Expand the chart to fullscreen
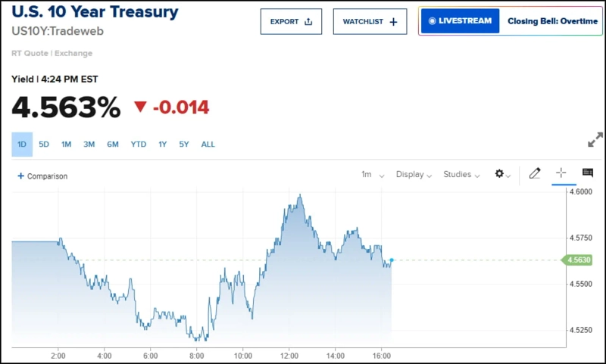606x364 pixels. tap(595, 141)
